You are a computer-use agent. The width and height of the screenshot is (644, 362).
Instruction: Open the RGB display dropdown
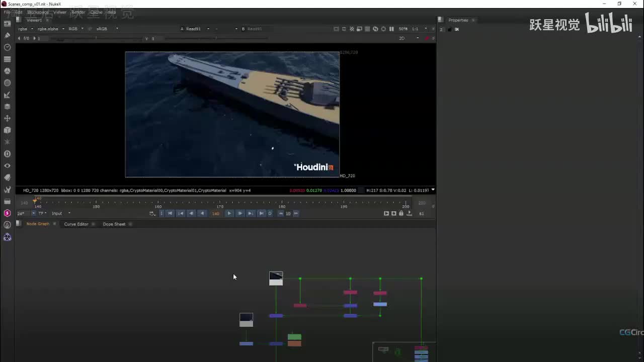(x=76, y=29)
